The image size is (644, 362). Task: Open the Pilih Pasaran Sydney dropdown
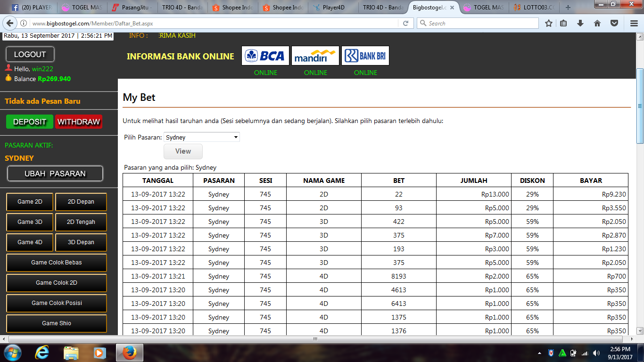click(x=202, y=137)
